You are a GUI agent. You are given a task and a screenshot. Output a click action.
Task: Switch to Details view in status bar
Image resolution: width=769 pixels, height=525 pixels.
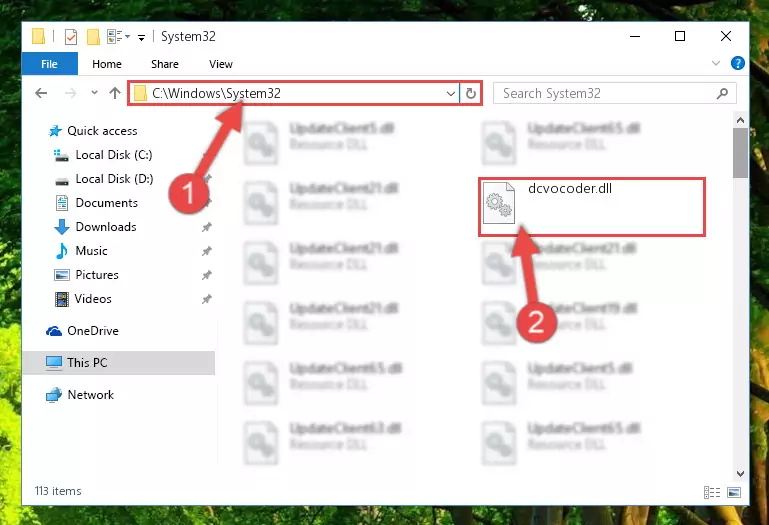coord(712,492)
